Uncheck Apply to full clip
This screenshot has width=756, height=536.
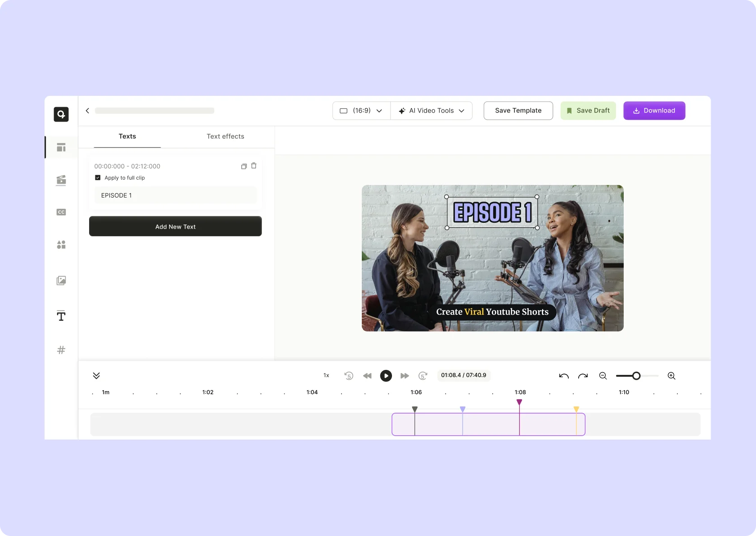click(x=98, y=177)
